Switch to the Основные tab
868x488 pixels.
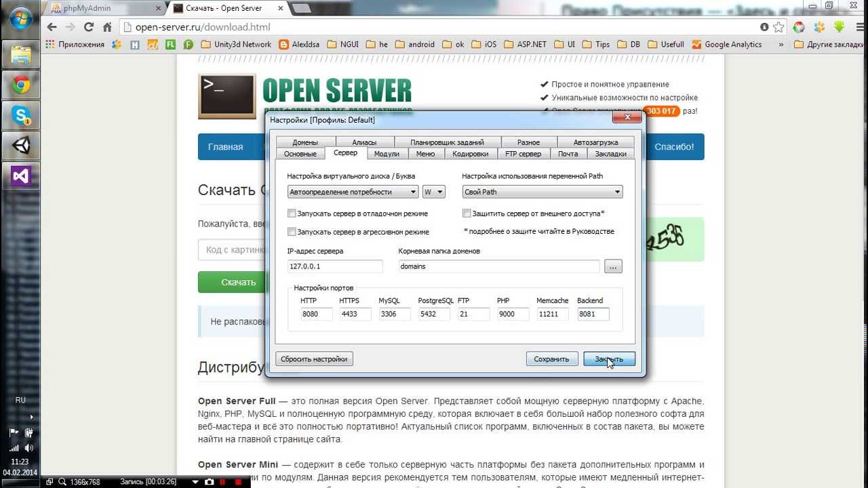[300, 154]
